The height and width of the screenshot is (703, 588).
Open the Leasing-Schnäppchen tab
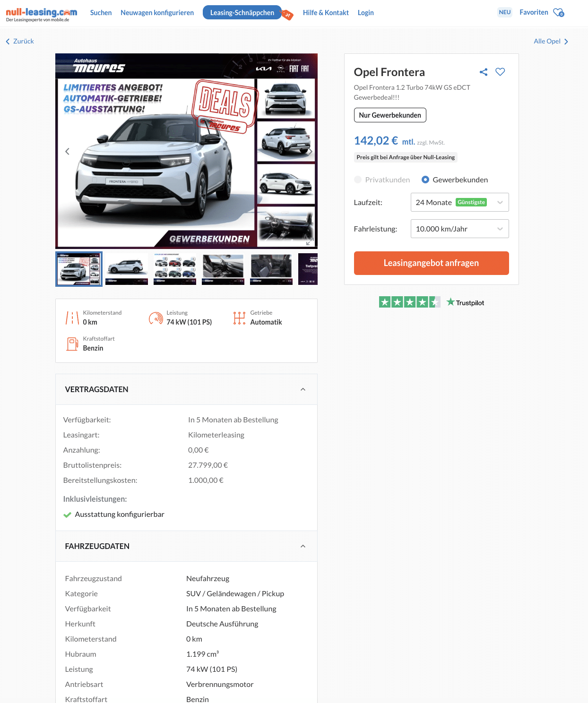click(x=242, y=13)
